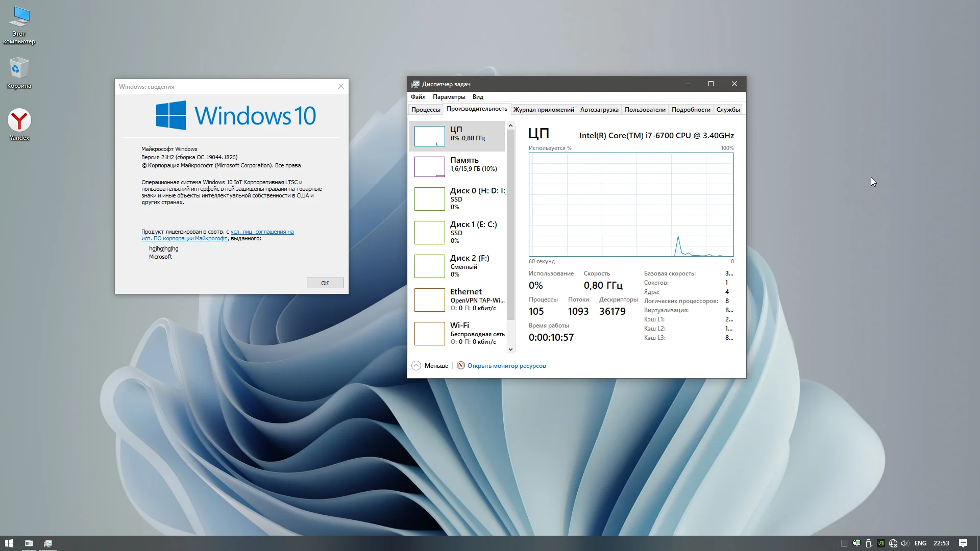The image size is (980, 551).
Task: Open resource monitor icon
Action: (x=460, y=365)
